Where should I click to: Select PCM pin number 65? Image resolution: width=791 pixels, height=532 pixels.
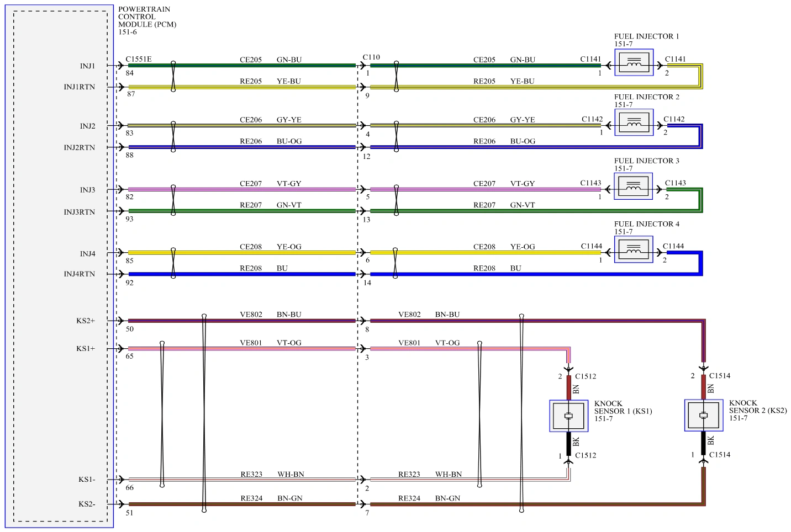point(130,356)
